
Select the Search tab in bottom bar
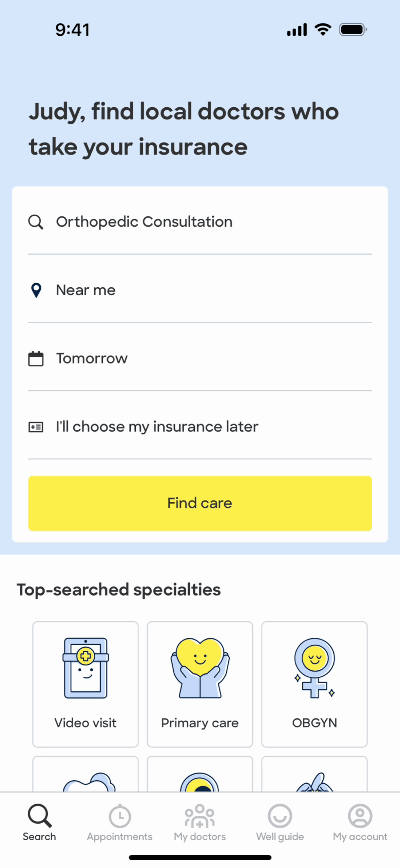40,822
